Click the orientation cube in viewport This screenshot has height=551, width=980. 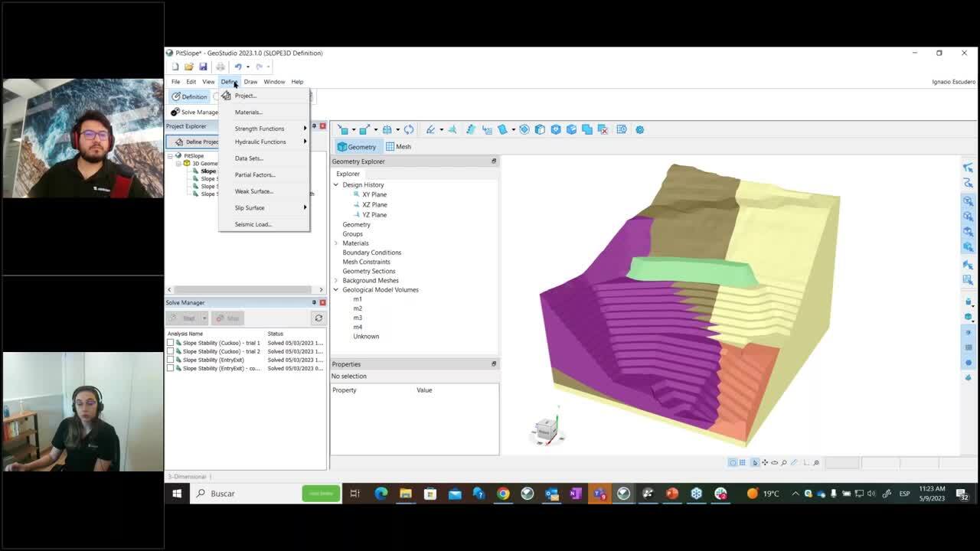tap(546, 430)
